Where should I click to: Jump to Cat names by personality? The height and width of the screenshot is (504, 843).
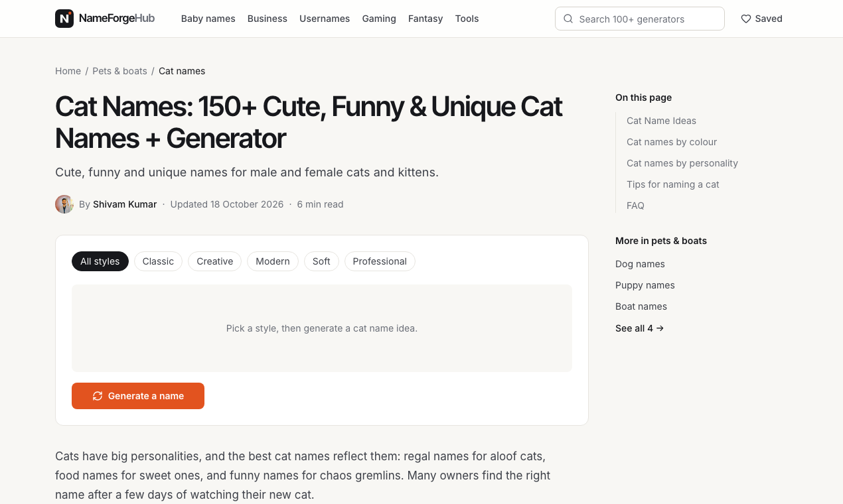coord(682,163)
